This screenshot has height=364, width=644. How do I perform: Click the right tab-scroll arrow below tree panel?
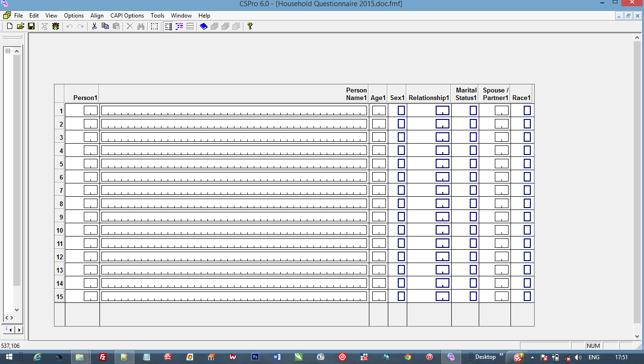[19, 329]
